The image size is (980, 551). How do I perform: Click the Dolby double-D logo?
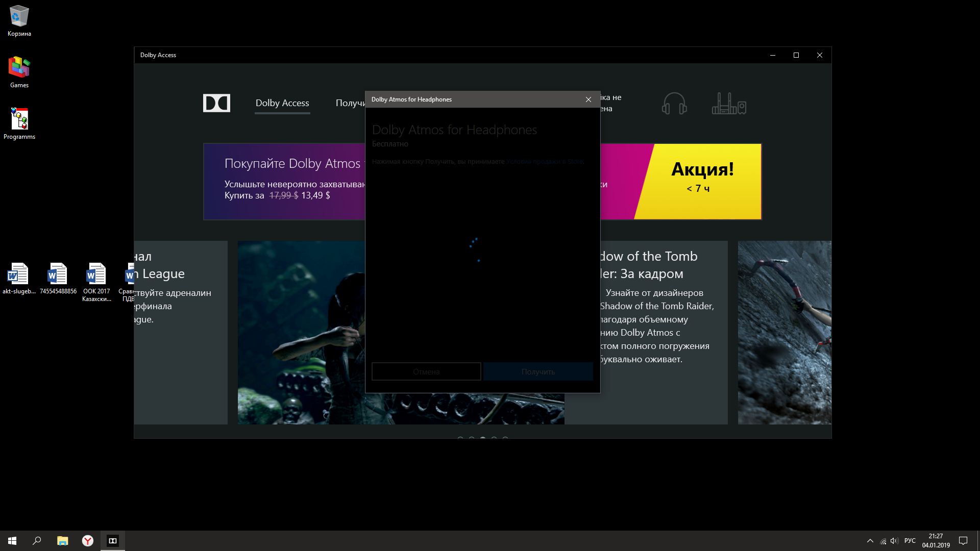click(x=216, y=103)
